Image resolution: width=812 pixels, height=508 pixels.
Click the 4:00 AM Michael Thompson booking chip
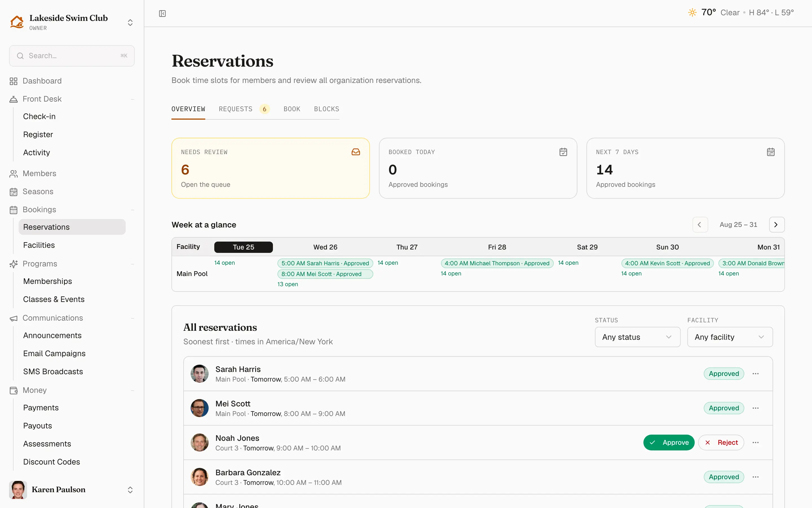[x=497, y=263]
